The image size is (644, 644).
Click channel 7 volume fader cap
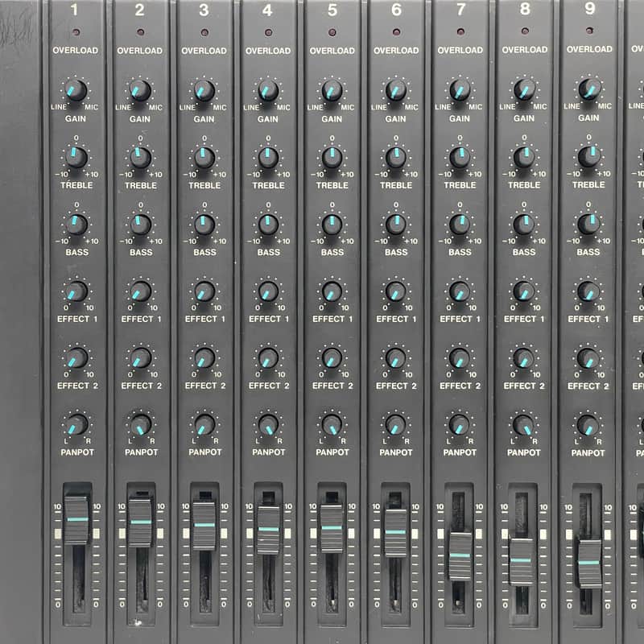[460, 555]
